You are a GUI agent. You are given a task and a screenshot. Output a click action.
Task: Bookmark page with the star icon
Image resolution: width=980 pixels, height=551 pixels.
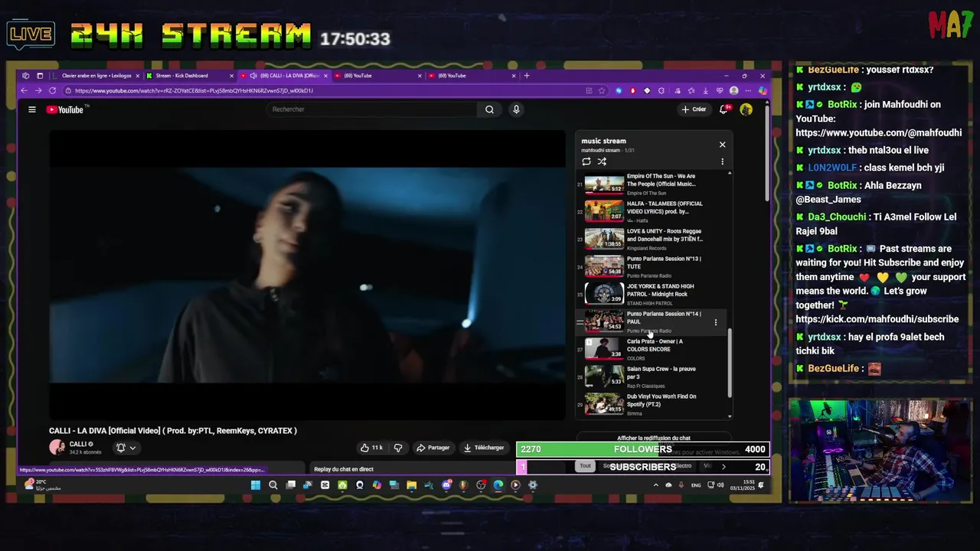tap(602, 91)
